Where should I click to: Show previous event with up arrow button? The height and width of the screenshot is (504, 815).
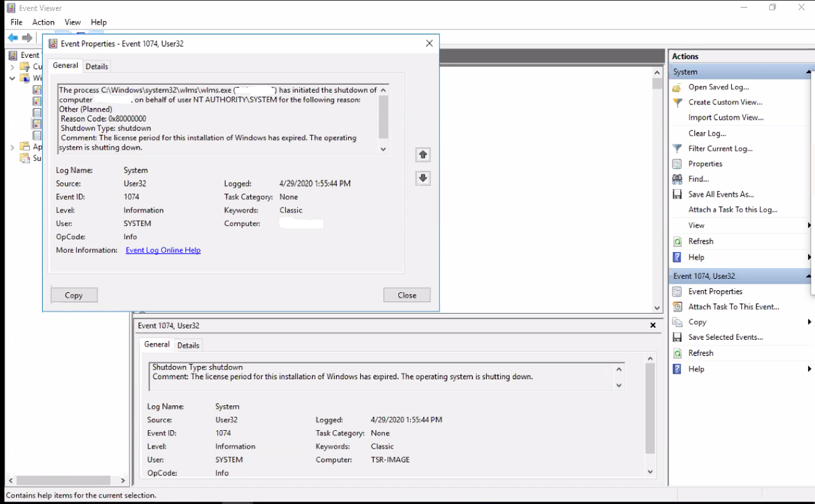coord(423,155)
